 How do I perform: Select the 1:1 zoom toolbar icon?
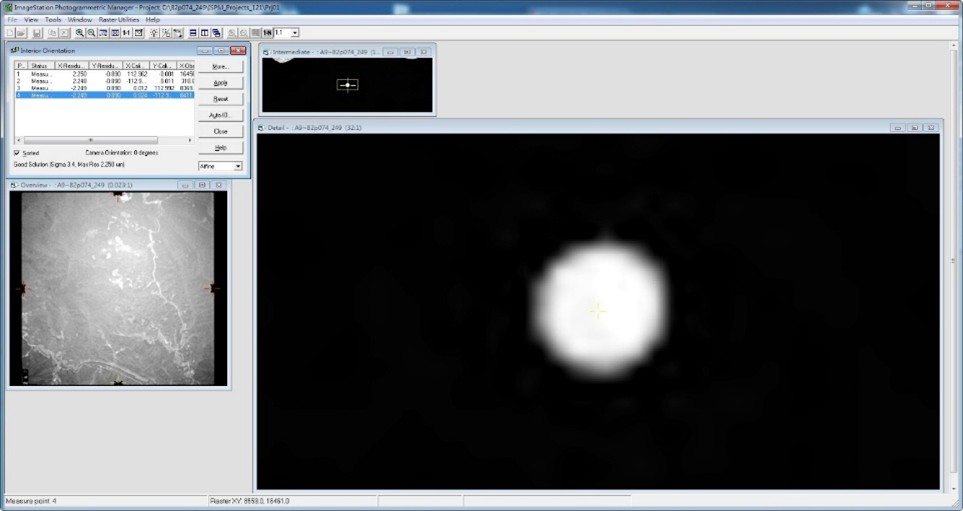coord(126,33)
